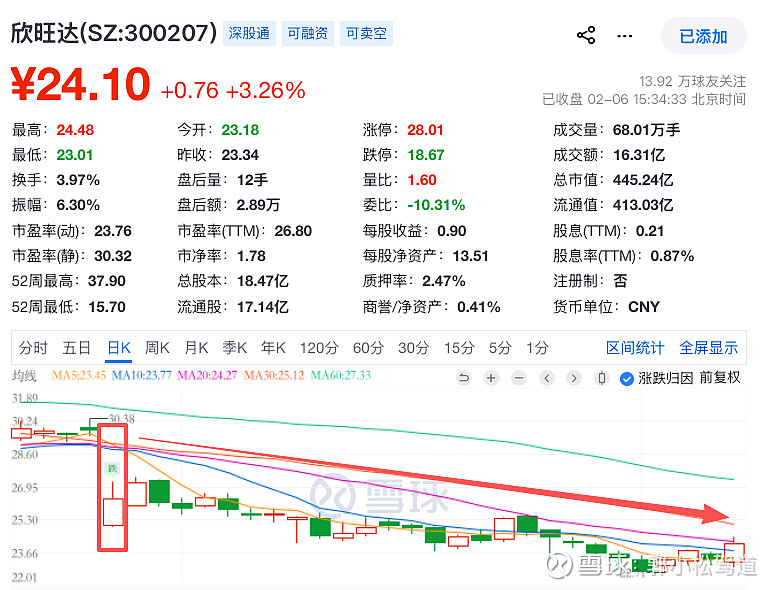The width and height of the screenshot is (780, 590).
Task: Click the share icon
Action: (x=586, y=35)
